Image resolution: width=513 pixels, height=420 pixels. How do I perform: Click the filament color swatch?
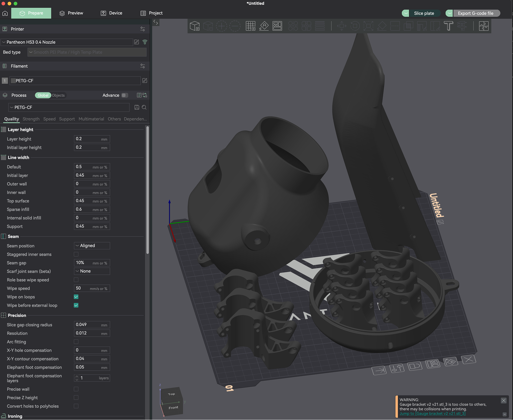click(13, 81)
